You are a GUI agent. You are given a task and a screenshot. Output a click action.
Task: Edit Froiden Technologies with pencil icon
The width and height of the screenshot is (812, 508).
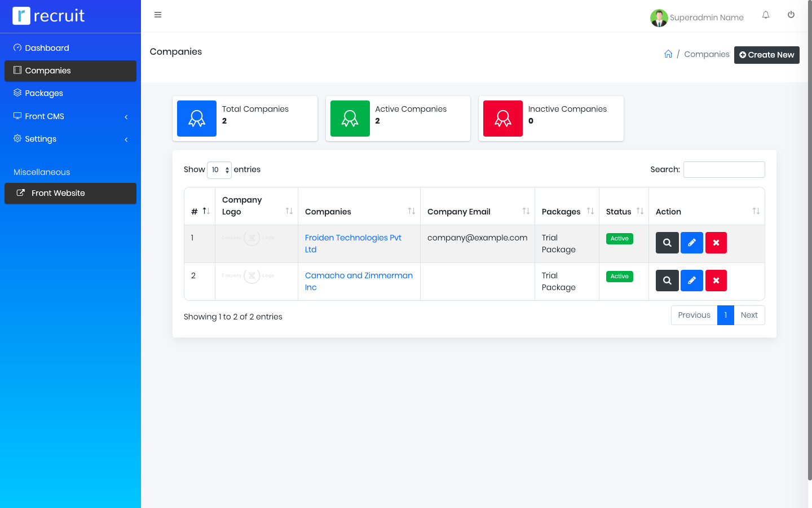pos(692,243)
